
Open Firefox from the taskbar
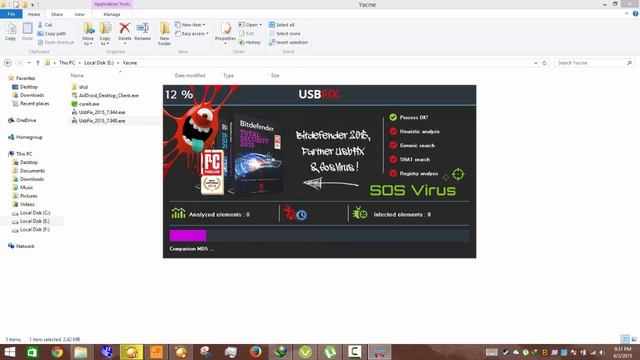(256, 352)
